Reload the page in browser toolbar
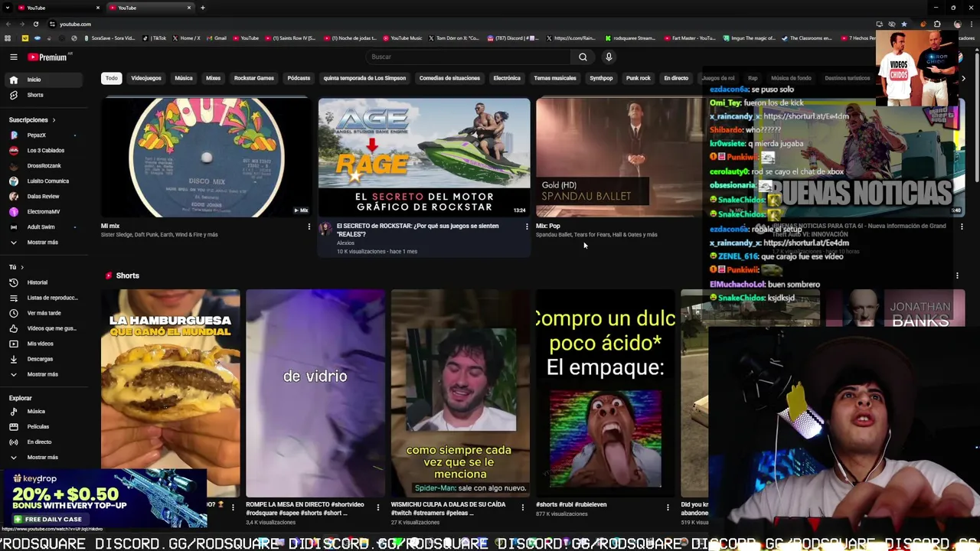Screen dimensions: 980x551 (x=35, y=24)
